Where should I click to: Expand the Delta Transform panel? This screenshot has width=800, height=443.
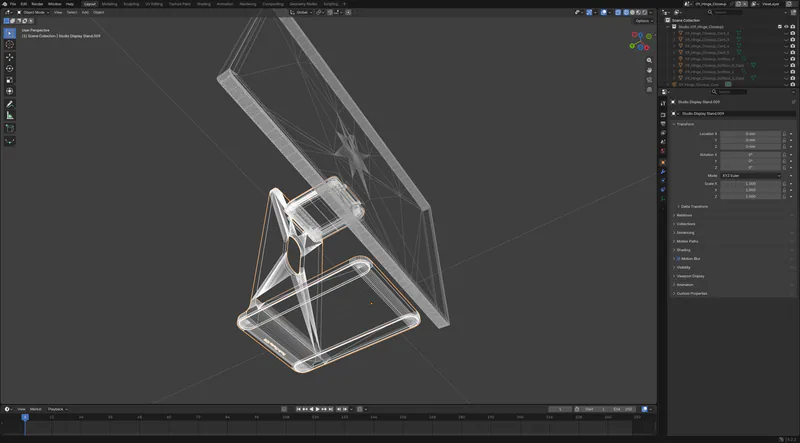click(x=692, y=207)
